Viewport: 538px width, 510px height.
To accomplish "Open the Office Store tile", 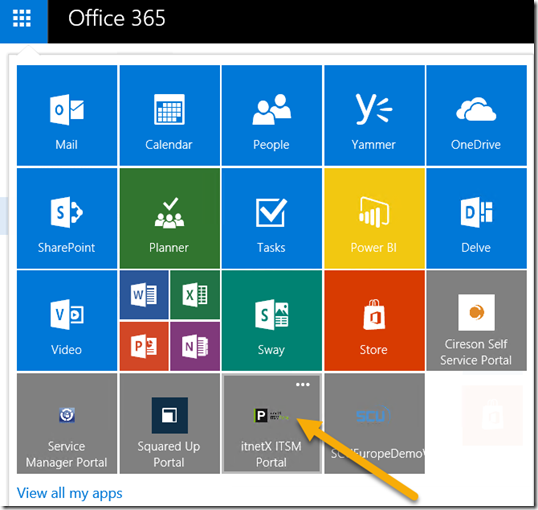I will pos(374,321).
